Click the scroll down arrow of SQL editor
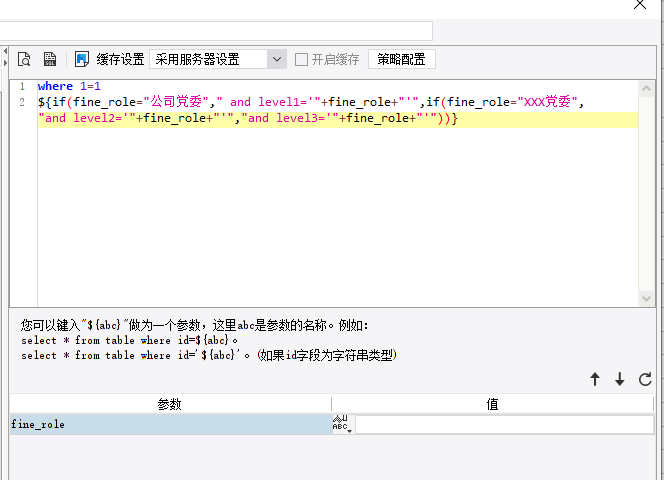Viewport: 664px width, 480px height. click(x=646, y=298)
